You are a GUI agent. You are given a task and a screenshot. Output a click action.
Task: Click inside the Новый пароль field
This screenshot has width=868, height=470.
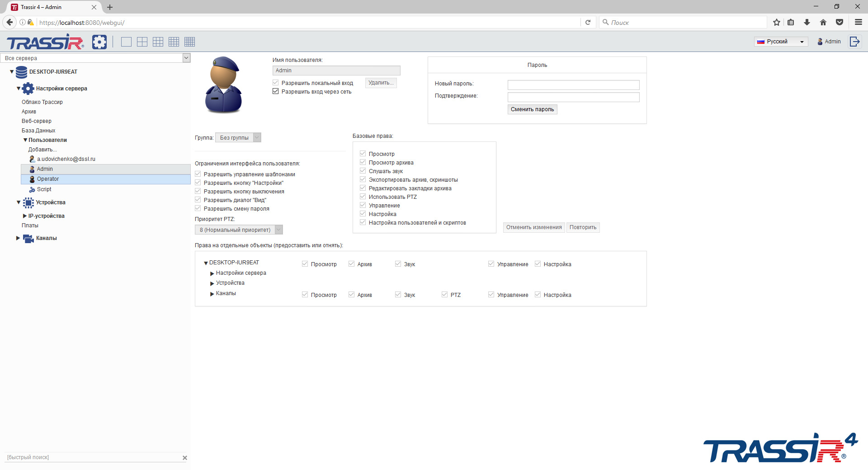[x=573, y=85]
